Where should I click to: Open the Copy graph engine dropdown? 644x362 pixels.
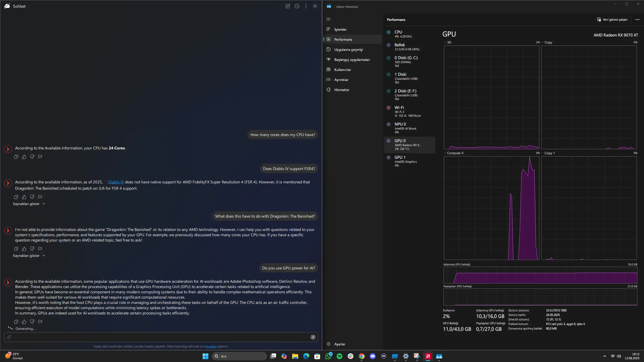pyautogui.click(x=542, y=42)
